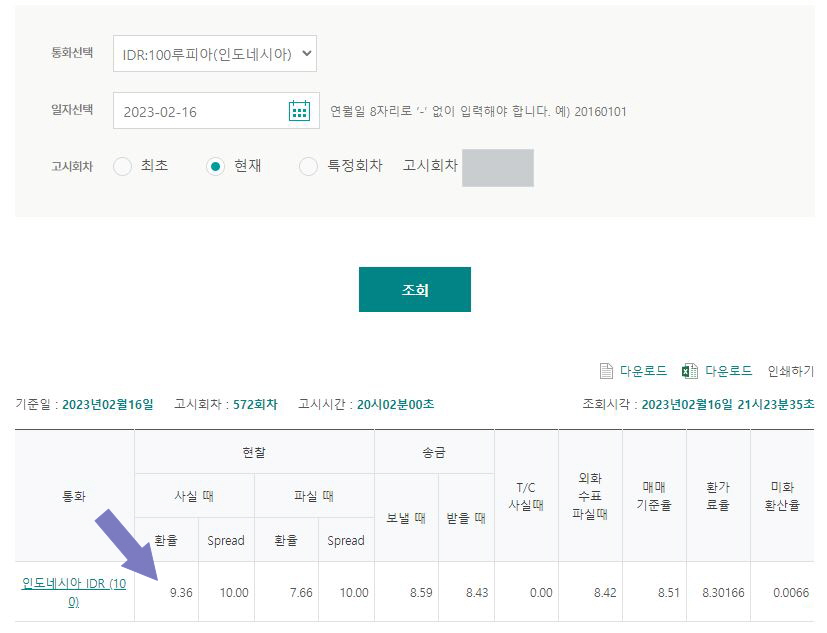Click the 인쇄하기 print link
Image resolution: width=827 pixels, height=633 pixels.
click(791, 371)
